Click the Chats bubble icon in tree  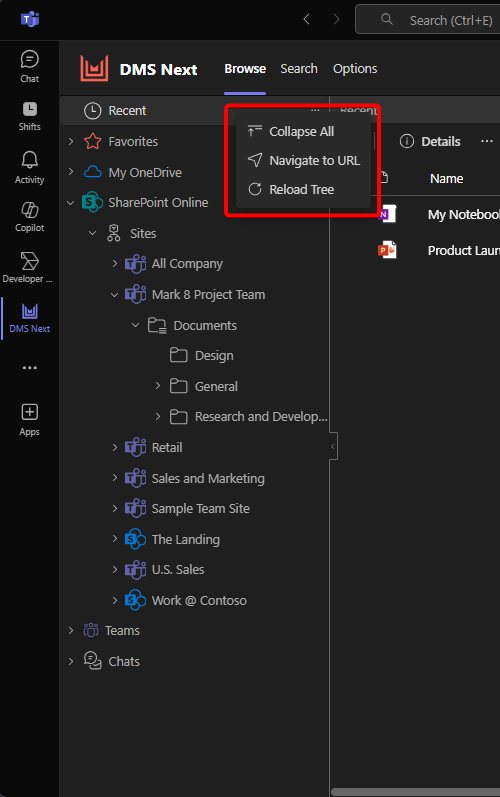92,661
